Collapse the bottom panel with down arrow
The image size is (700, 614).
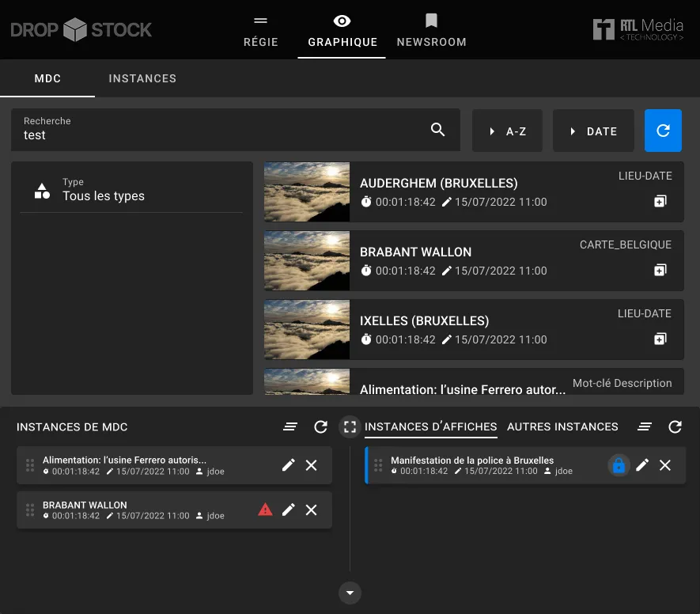[350, 593]
